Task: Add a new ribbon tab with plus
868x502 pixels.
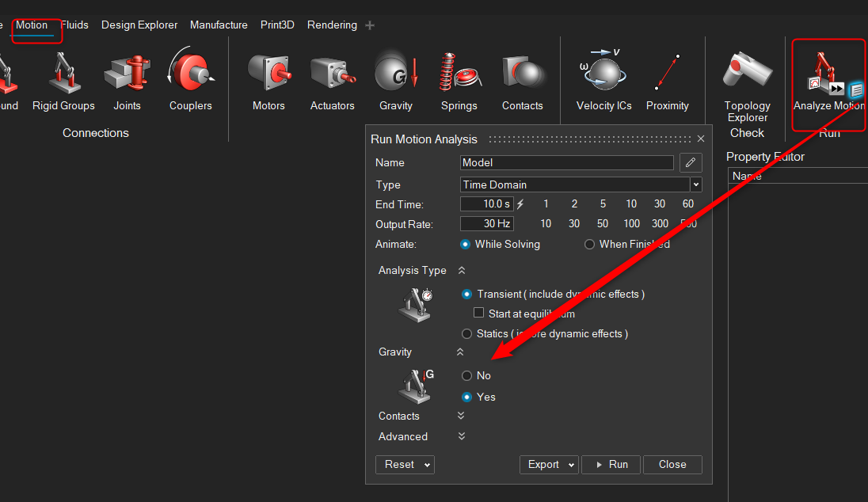Action: (370, 25)
